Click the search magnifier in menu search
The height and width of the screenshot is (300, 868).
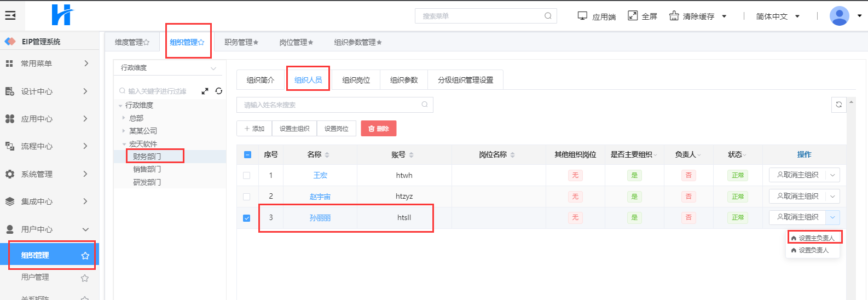(x=548, y=16)
